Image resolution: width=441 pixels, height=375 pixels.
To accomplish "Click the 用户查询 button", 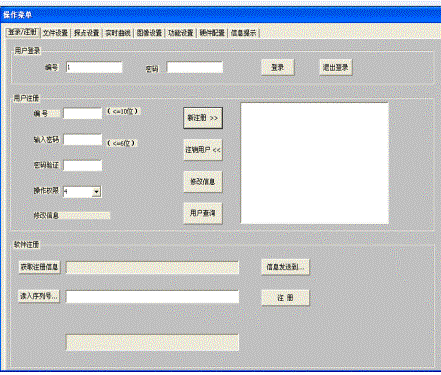I will pos(203,213).
